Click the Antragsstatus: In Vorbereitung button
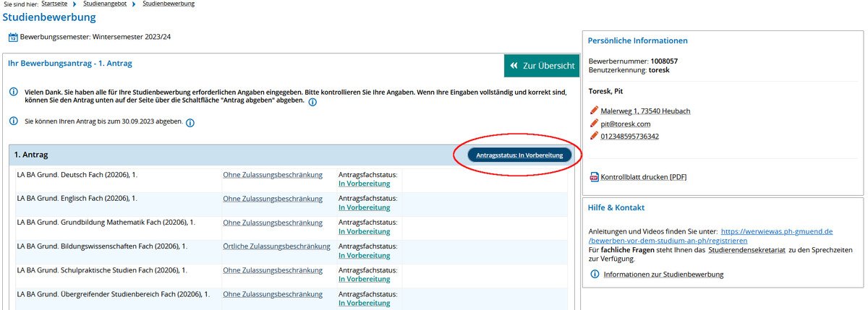868x310 pixels. (519, 155)
